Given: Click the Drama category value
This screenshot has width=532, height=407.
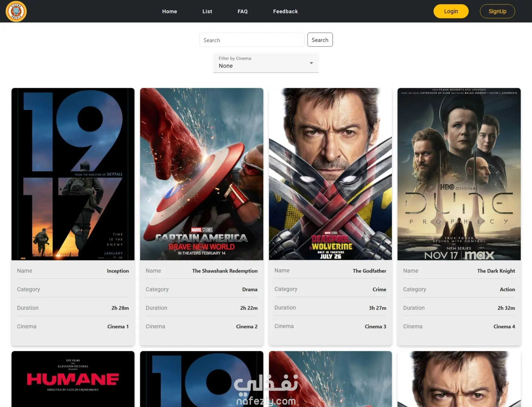Looking at the screenshot, I should point(250,290).
